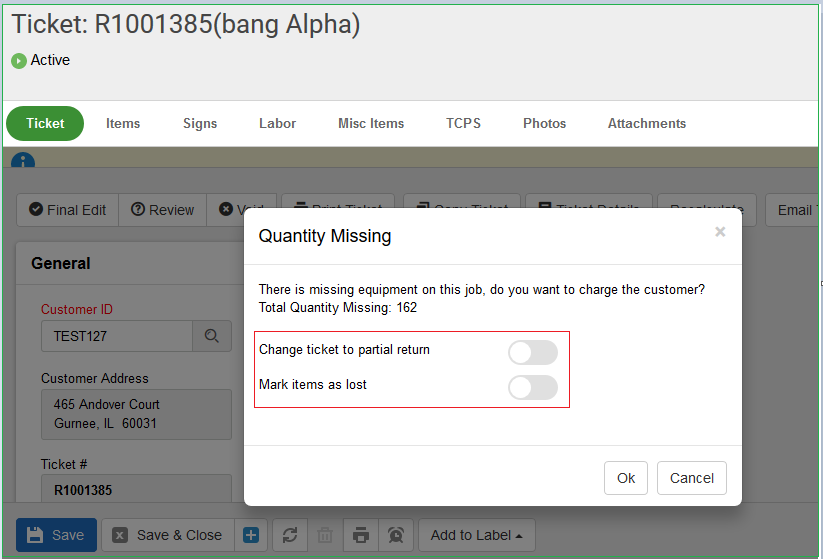Click the trash delete icon button

point(325,535)
